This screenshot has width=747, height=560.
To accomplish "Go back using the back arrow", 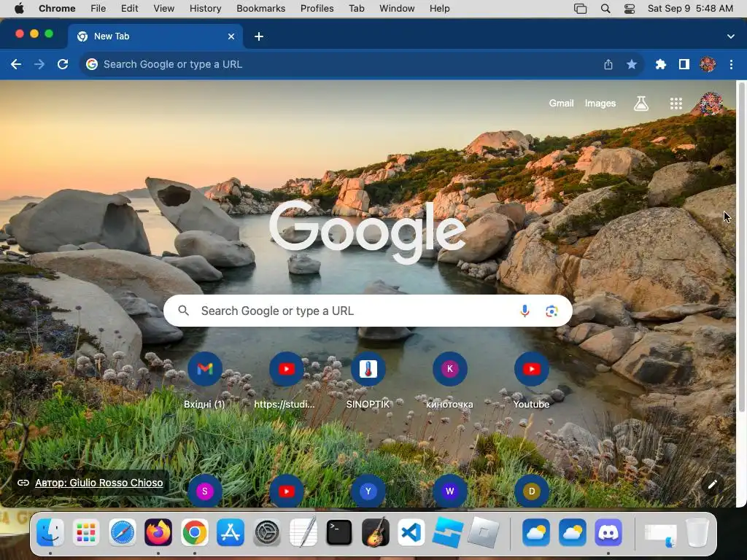I will click(x=16, y=64).
